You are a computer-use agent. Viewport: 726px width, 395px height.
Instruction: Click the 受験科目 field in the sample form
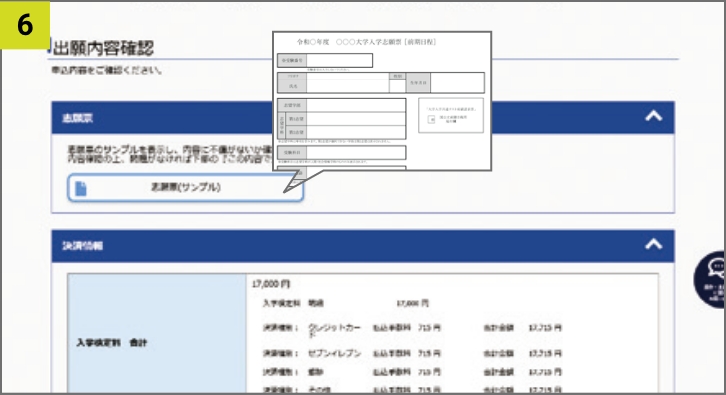click(356, 152)
